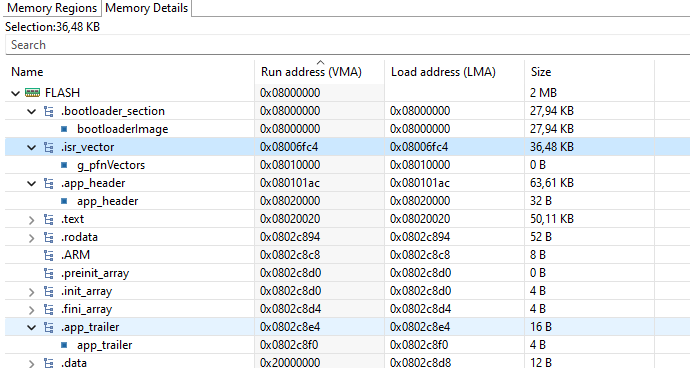
Task: Select the FLASH tree row label
Action: pyautogui.click(x=62, y=93)
